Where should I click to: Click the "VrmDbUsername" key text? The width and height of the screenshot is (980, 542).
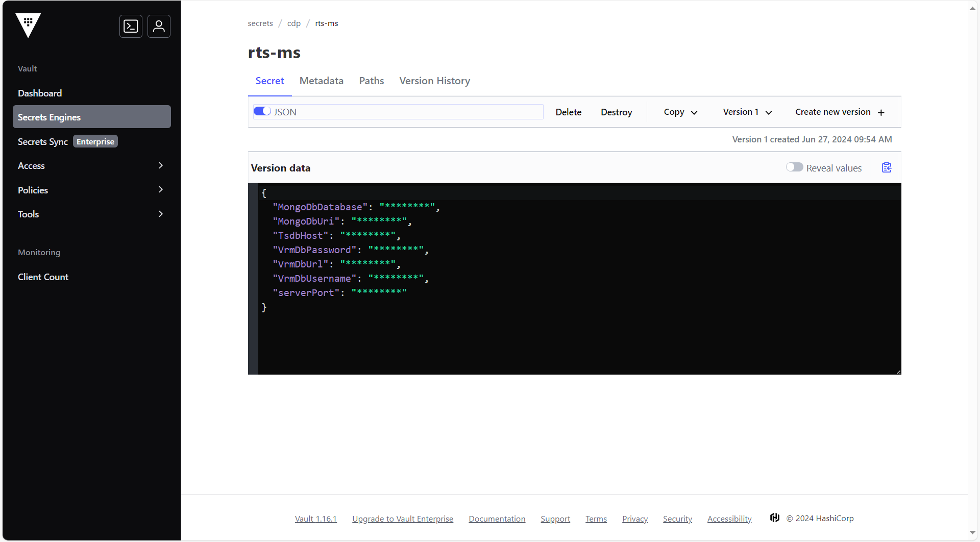click(x=314, y=278)
